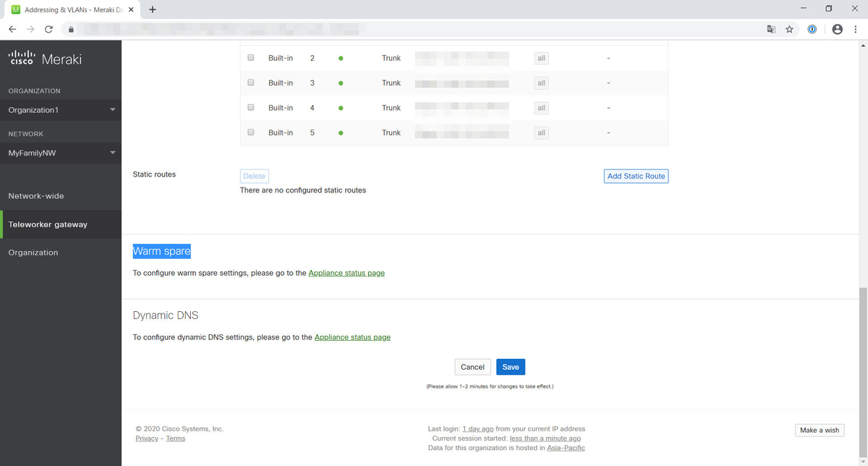Open the Chrome profile avatar

pos(838,30)
